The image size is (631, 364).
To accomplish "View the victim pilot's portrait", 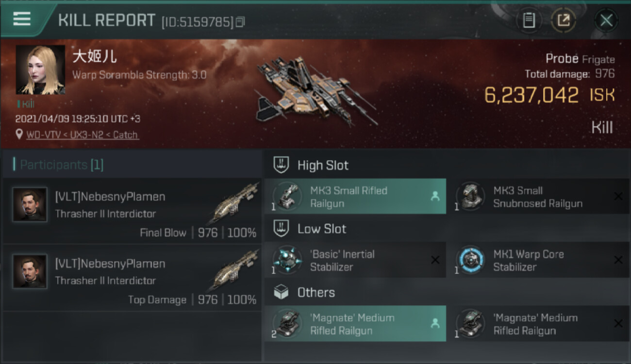I will 40,70.
